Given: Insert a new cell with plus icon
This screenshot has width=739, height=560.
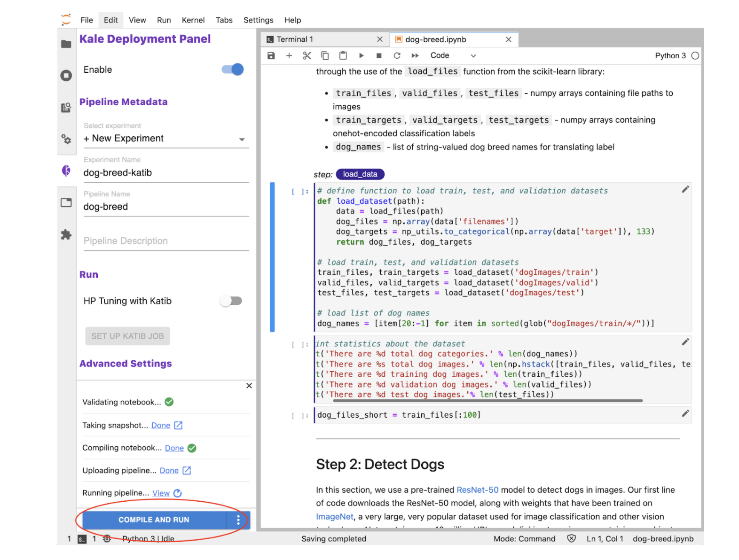Looking at the screenshot, I should click(x=289, y=55).
